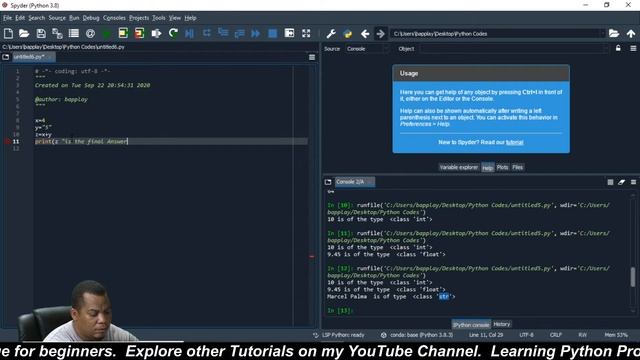Open the Projects menu
This screenshot has width=640, height=360.
(x=139, y=18)
